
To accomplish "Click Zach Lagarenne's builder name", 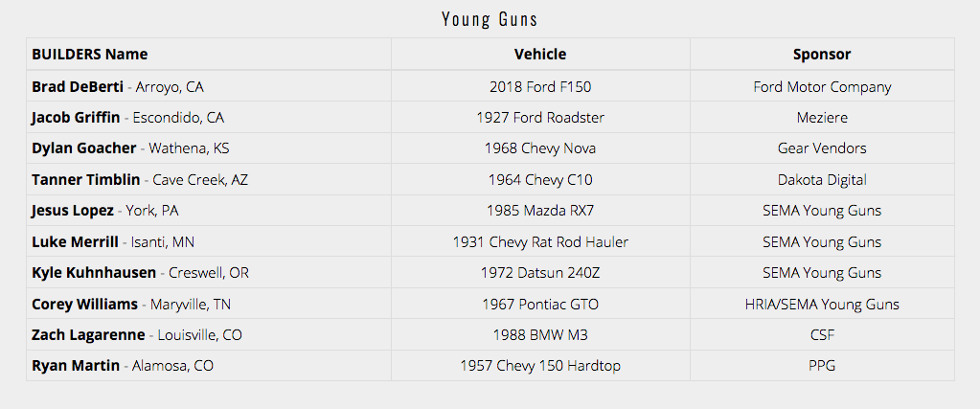I will (x=88, y=335).
